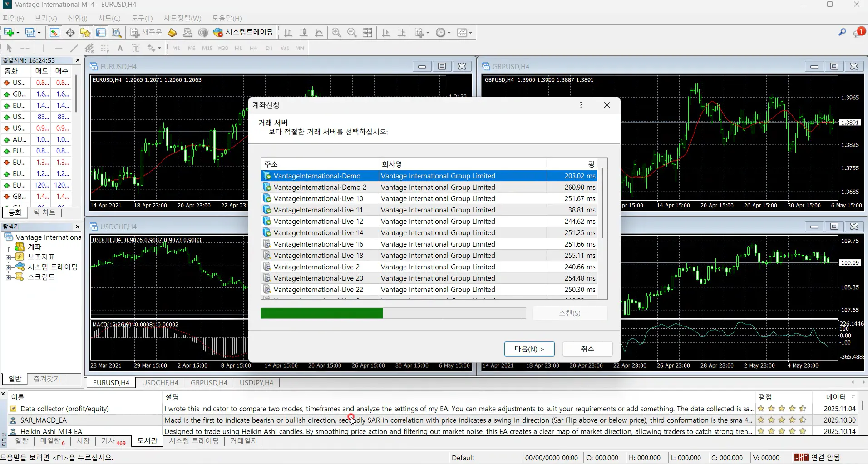Select the Fibonacci retracement tool
This screenshot has height=464, width=868.
coord(105,48)
